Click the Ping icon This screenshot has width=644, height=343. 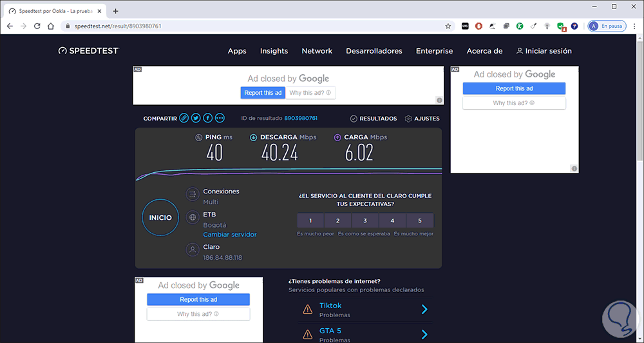pyautogui.click(x=198, y=137)
